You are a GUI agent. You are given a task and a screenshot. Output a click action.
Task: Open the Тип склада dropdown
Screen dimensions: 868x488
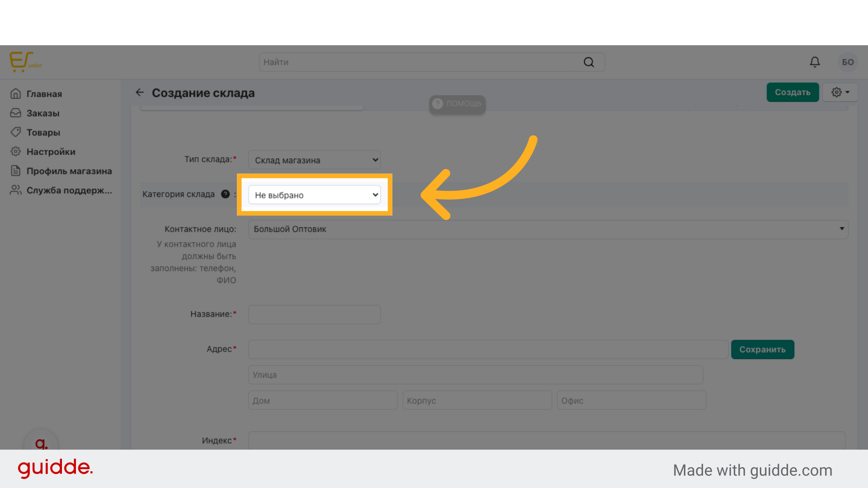[x=315, y=160]
